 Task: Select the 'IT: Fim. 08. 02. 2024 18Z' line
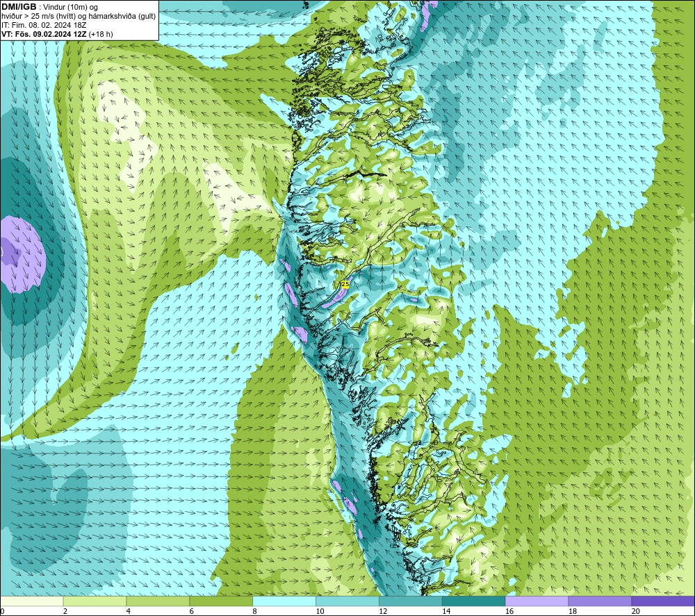coord(44,25)
